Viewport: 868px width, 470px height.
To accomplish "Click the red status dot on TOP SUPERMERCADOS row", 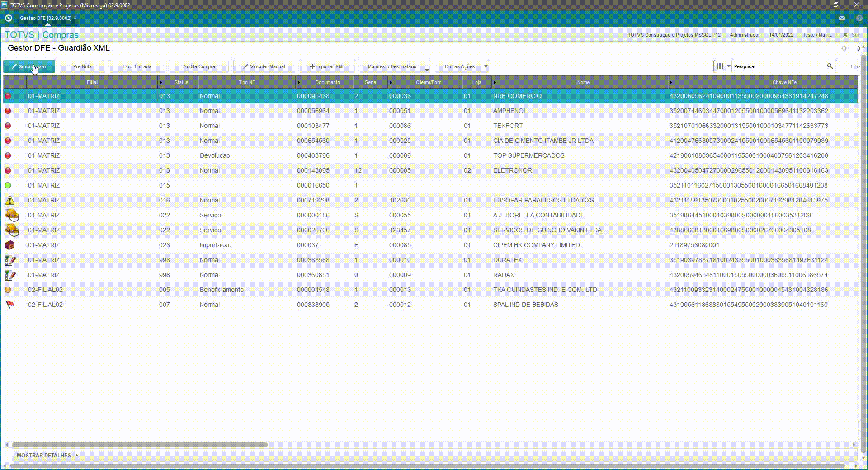I will 8,155.
